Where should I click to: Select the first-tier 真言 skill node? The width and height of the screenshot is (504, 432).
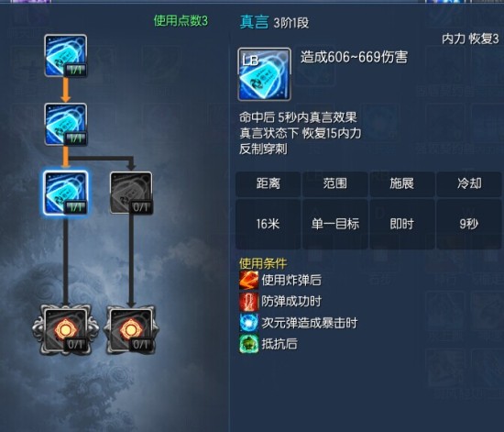click(66, 56)
